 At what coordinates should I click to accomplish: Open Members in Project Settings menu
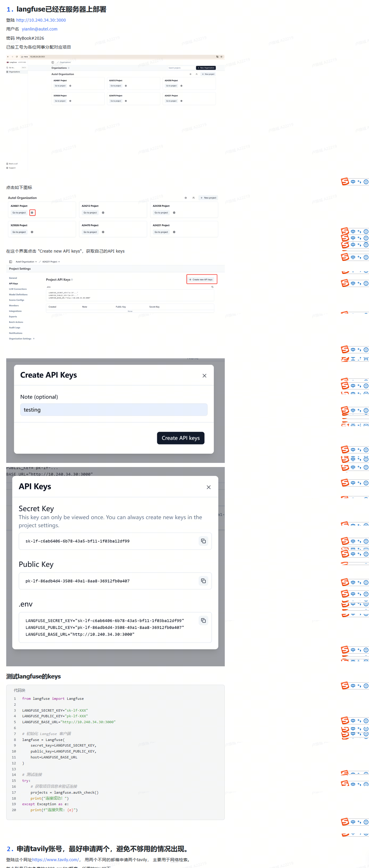[x=14, y=306]
